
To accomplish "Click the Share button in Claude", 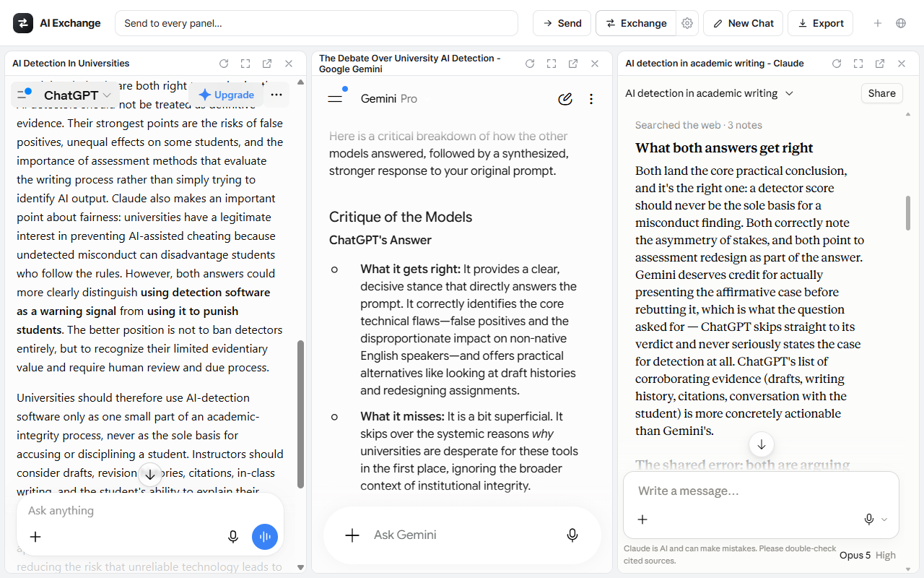I will click(x=881, y=93).
